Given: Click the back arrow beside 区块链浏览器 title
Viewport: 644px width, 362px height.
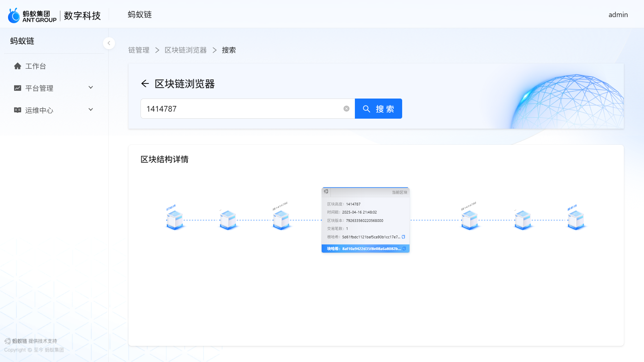Looking at the screenshot, I should pos(145,84).
